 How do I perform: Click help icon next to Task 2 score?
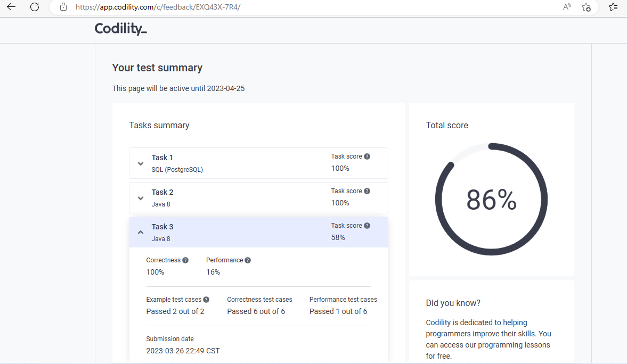[367, 191]
